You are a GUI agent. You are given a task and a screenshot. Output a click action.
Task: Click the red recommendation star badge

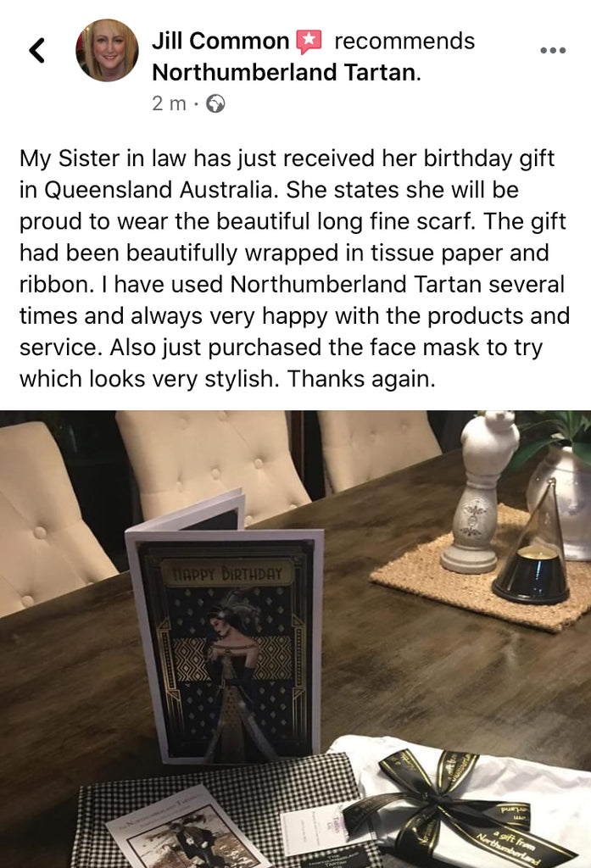point(309,42)
